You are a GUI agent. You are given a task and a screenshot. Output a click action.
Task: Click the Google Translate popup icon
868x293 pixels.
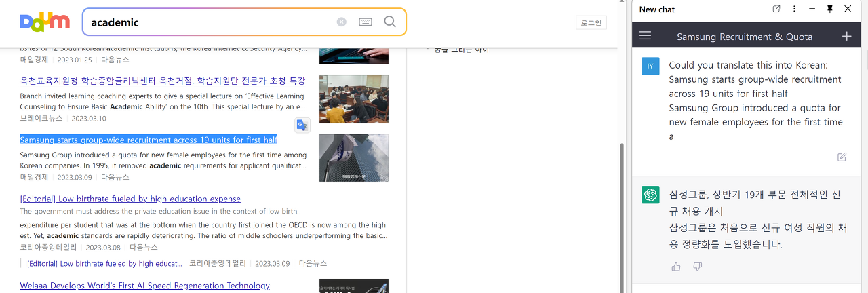tap(302, 125)
